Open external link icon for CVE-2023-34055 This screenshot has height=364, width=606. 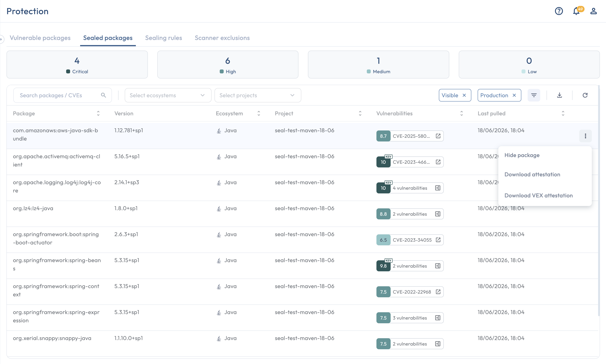(438, 240)
